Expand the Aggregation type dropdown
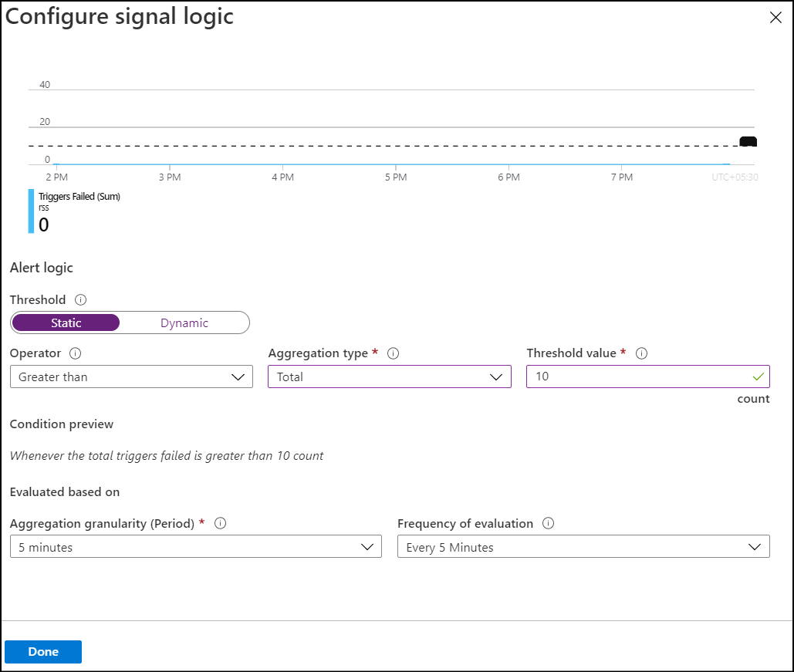The height and width of the screenshot is (672, 794). coord(390,377)
